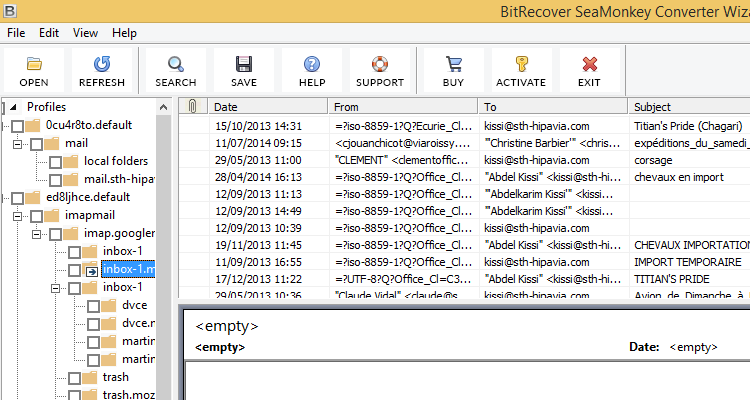Check the ed8ljhce.default profile checkbox
This screenshot has width=750, height=400.
click(x=18, y=198)
